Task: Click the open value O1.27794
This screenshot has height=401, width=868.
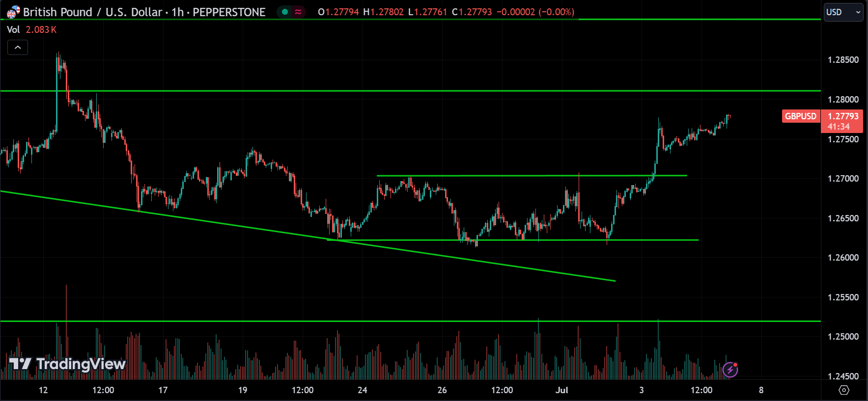Action: click(x=338, y=12)
